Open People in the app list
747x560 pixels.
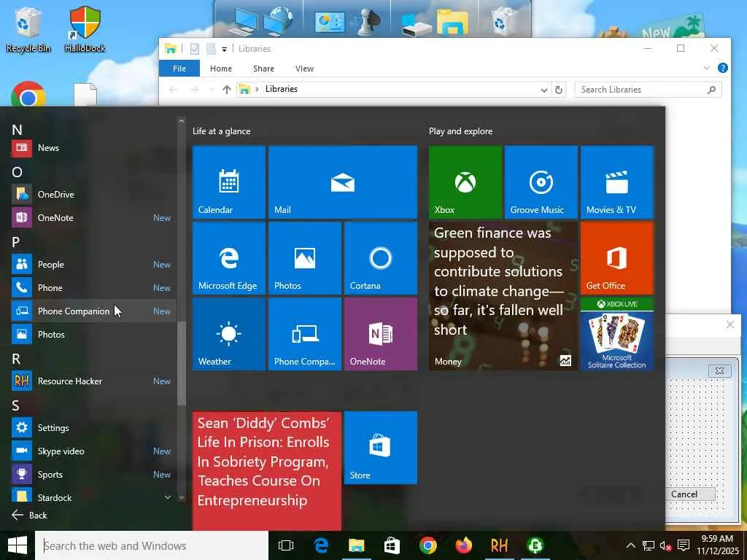(93, 264)
